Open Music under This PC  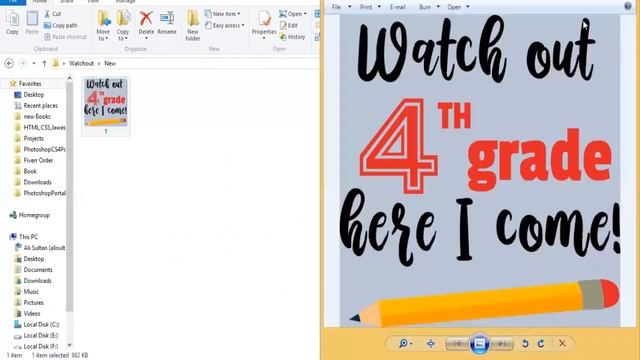(31, 291)
